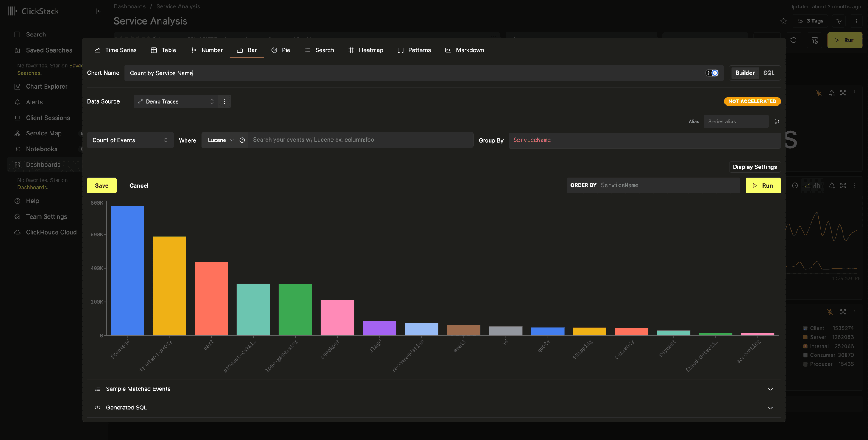Open Display Settings
Screen dimensions: 868x440
(755, 167)
